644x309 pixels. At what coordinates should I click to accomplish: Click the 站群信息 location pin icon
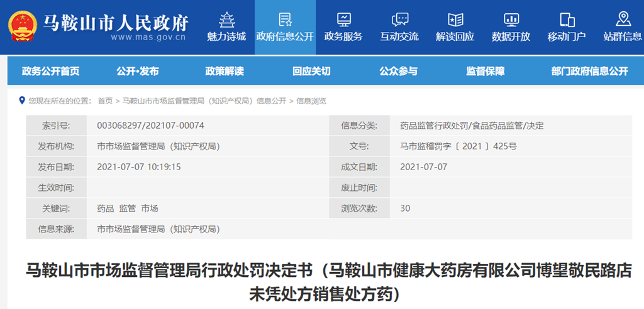623,19
